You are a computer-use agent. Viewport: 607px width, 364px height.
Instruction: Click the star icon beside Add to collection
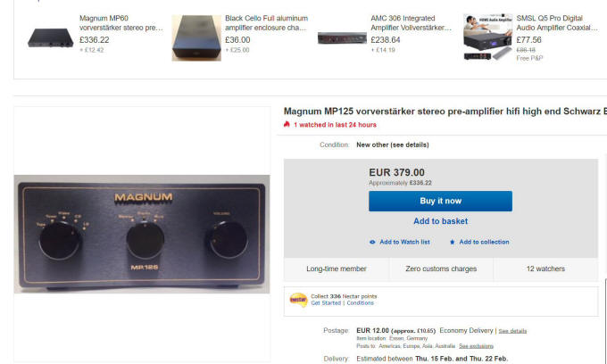(x=453, y=242)
